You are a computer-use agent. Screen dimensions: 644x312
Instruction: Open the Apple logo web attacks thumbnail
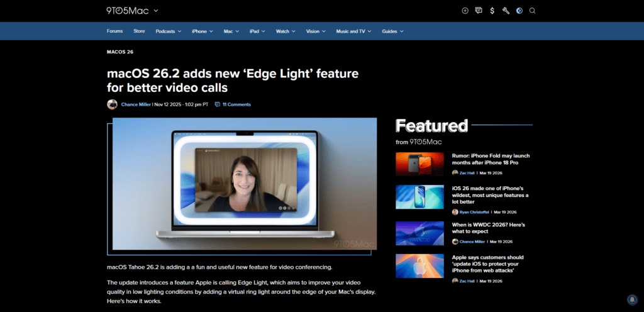pos(419,266)
